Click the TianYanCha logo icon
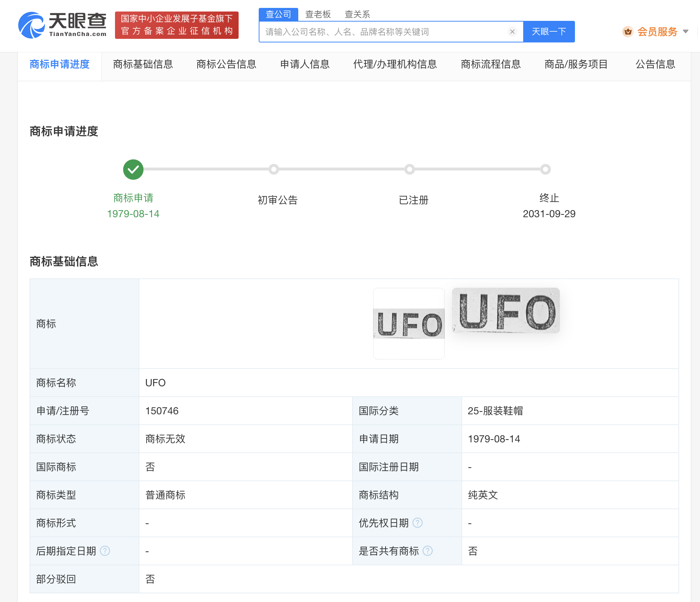 tap(32, 25)
